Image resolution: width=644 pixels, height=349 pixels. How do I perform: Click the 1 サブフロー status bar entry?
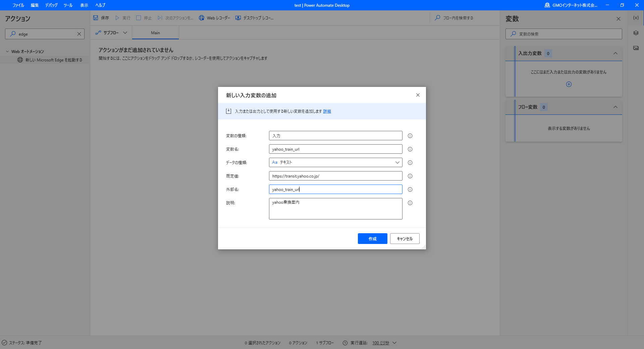[x=325, y=343]
